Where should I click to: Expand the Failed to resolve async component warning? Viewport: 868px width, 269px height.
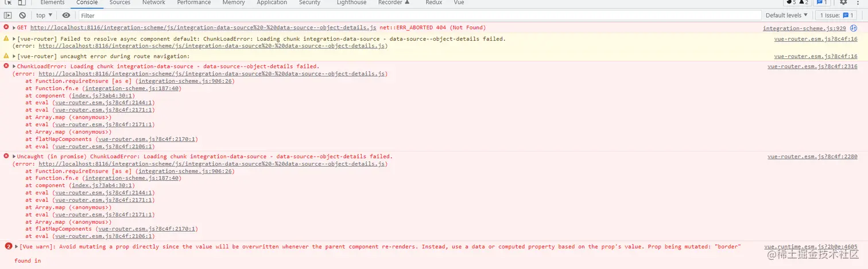pos(14,39)
